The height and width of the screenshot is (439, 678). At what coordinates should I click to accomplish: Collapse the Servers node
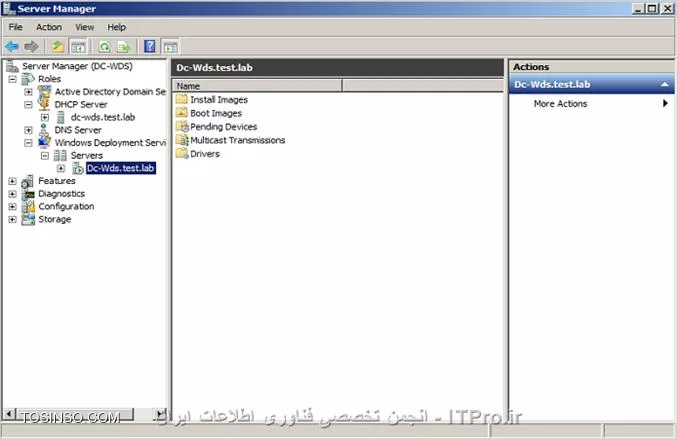point(45,155)
